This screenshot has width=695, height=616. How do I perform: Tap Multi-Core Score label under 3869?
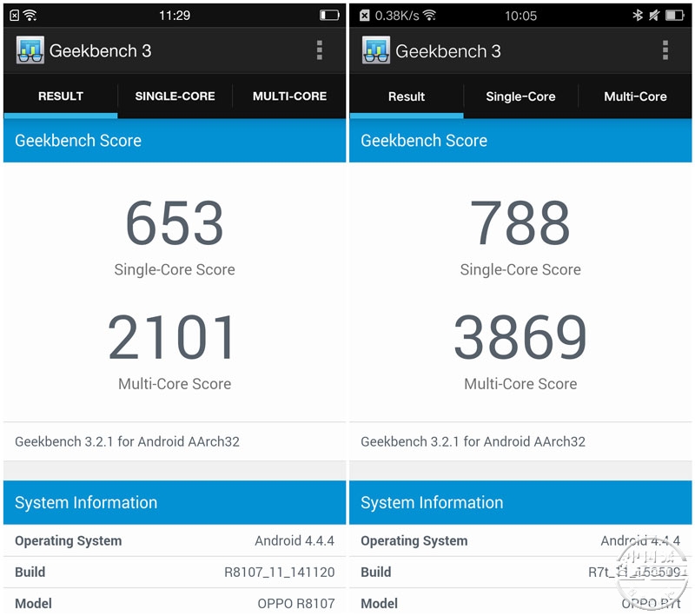tap(520, 384)
